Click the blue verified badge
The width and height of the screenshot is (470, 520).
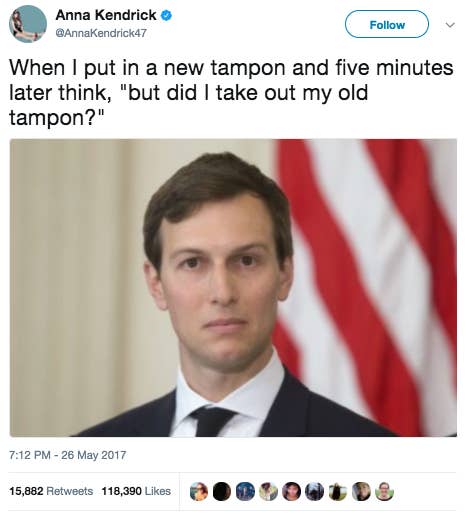166,15
